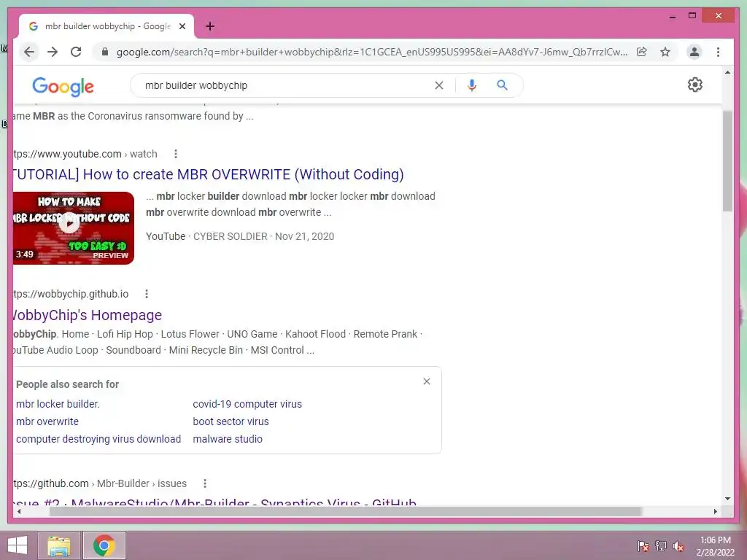Click the Google logo
Viewport: 747px width, 560px height.
pos(63,86)
